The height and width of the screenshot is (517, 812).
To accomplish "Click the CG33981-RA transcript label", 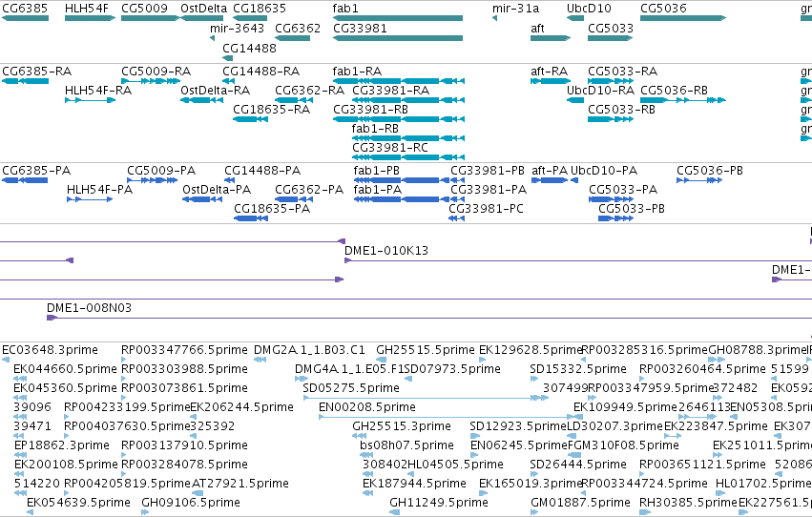I will 390,90.
